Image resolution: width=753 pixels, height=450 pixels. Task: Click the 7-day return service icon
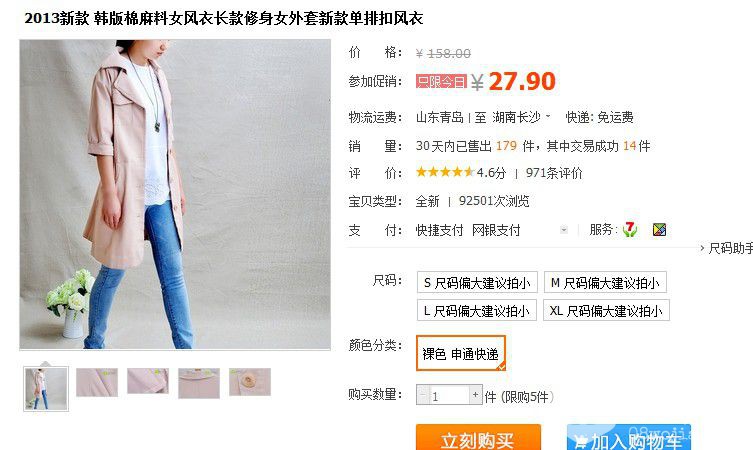point(630,230)
